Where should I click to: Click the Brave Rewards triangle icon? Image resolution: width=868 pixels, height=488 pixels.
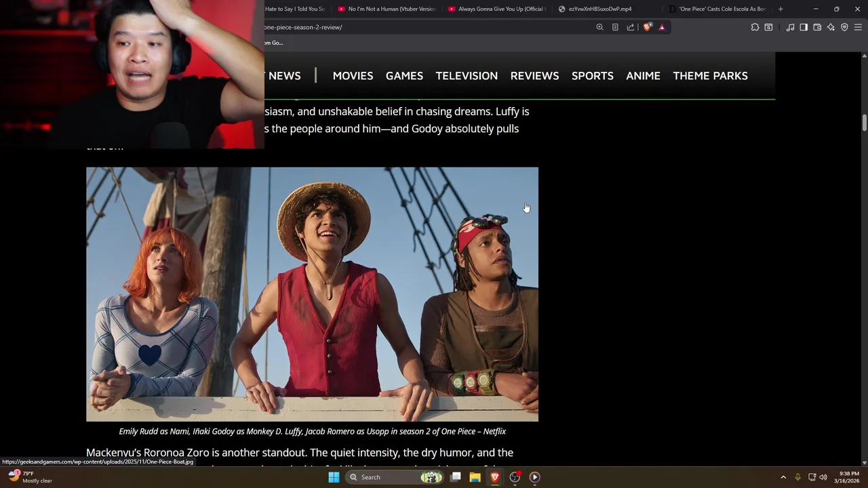click(662, 27)
